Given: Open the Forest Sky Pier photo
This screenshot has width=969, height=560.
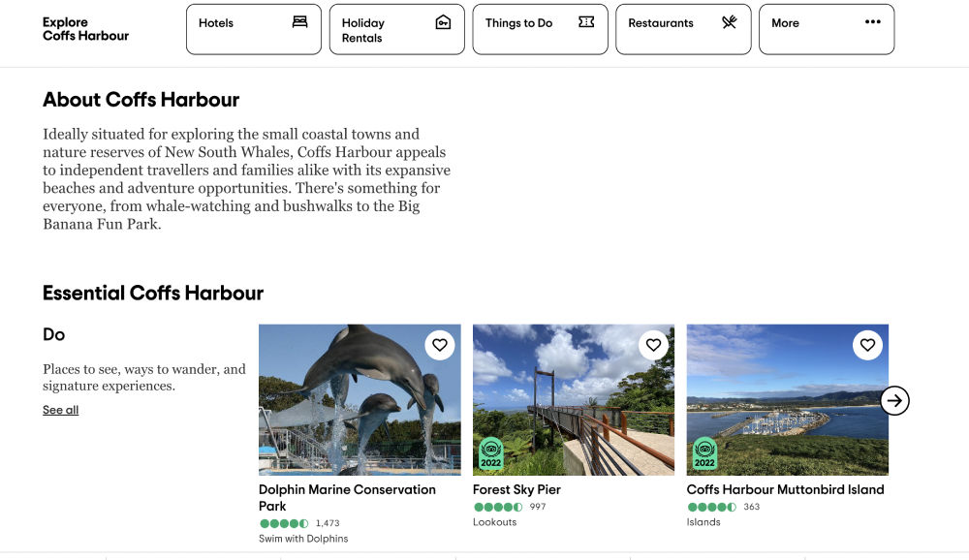Looking at the screenshot, I should coord(574,400).
